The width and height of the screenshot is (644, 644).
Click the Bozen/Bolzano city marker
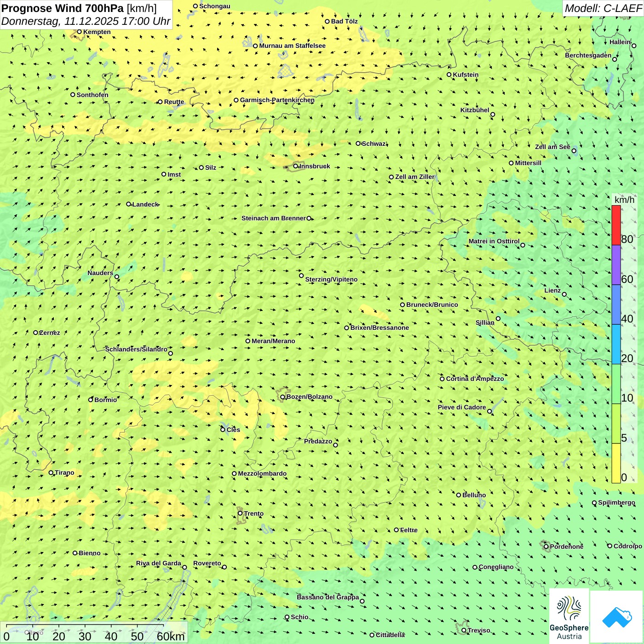283,397
